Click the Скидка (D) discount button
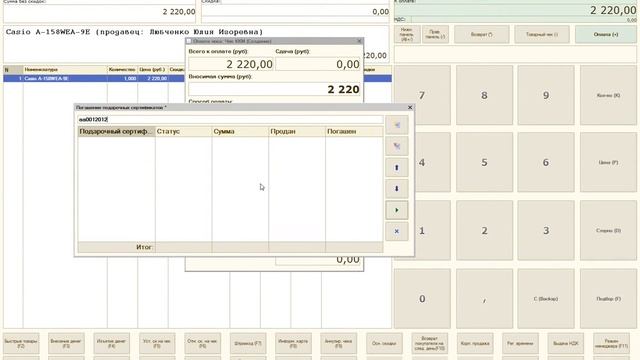This screenshot has width=640, height=360. pyautogui.click(x=608, y=231)
